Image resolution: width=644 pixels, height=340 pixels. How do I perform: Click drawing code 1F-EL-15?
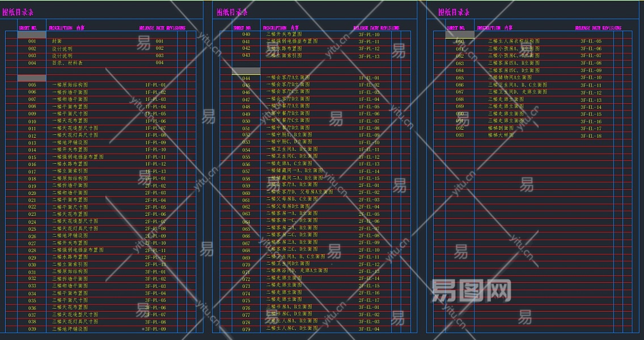pyautogui.click(x=369, y=178)
